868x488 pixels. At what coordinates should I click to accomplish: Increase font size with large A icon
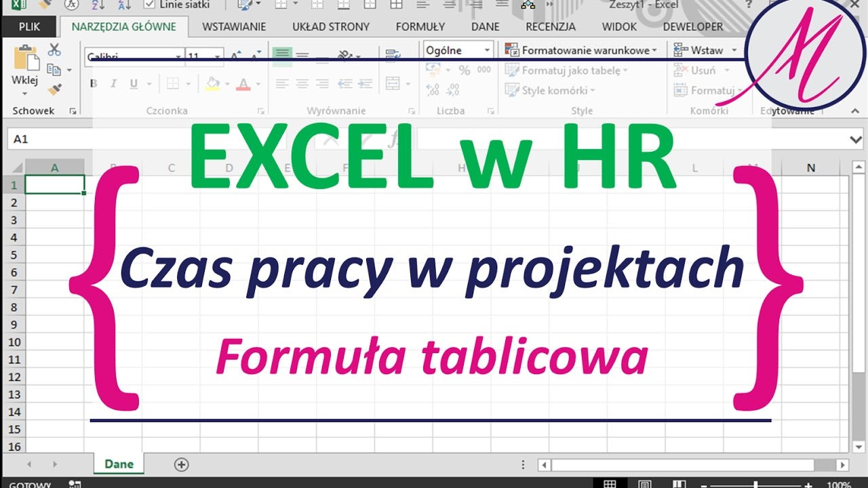click(x=235, y=56)
